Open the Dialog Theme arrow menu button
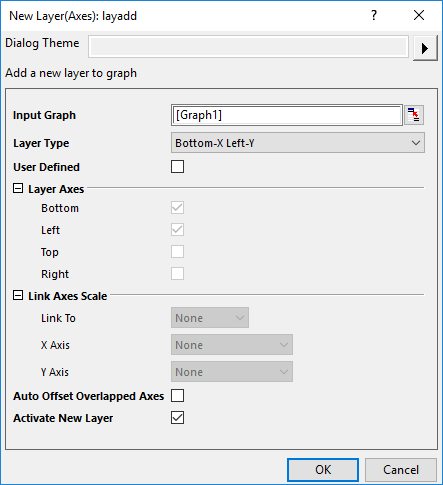This screenshot has width=443, height=485. (425, 48)
